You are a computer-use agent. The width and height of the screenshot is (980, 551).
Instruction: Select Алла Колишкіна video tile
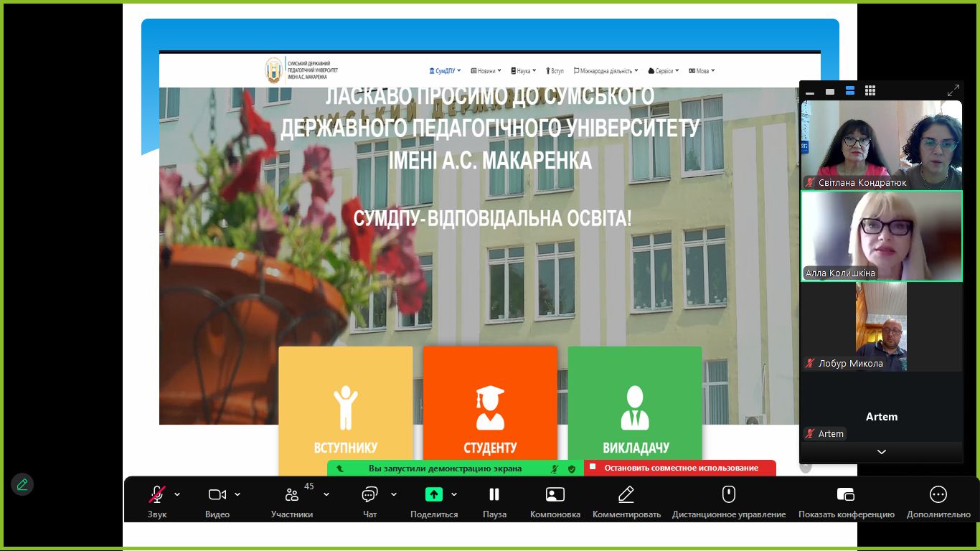click(882, 235)
